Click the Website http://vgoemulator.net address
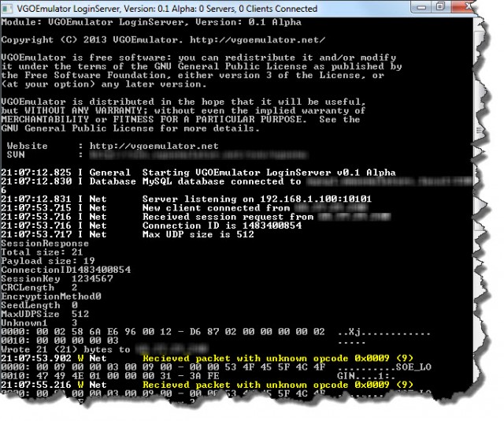 coord(152,146)
